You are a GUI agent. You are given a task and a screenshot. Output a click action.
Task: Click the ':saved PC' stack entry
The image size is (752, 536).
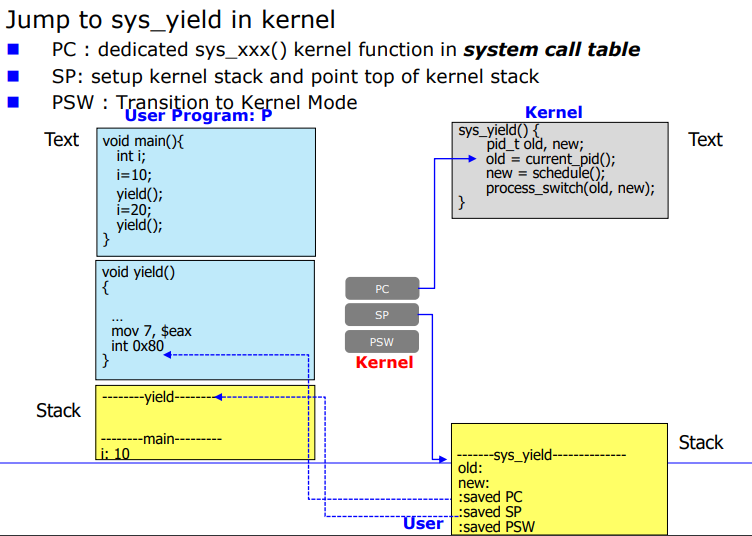490,497
